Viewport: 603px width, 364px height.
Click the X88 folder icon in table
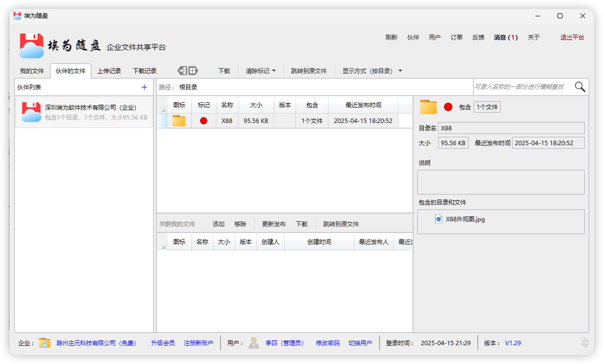[179, 121]
